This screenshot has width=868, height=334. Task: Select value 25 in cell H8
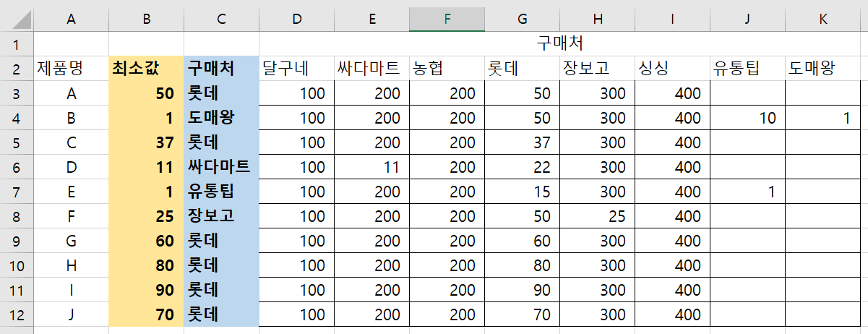coord(597,216)
